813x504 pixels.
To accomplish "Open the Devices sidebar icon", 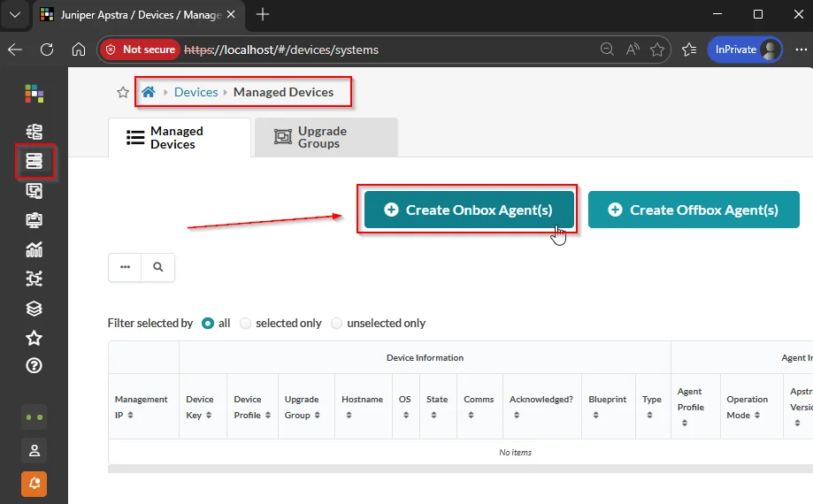I will [35, 161].
